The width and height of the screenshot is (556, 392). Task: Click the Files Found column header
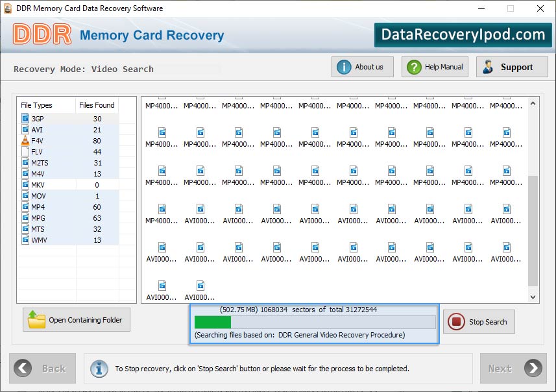tap(97, 105)
